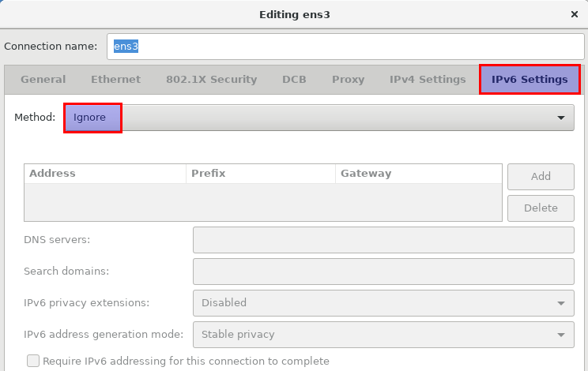
Task: Switch to the General tab
Action: click(43, 80)
